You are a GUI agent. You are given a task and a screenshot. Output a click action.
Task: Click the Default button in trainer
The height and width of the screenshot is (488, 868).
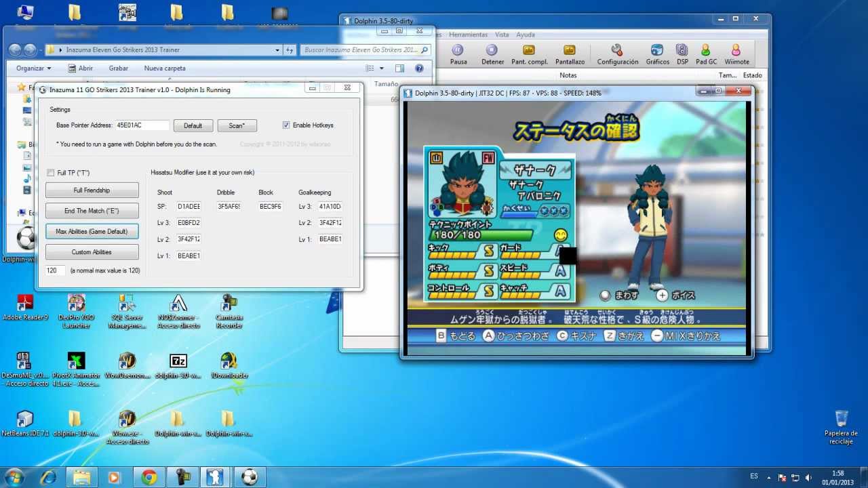pyautogui.click(x=193, y=125)
